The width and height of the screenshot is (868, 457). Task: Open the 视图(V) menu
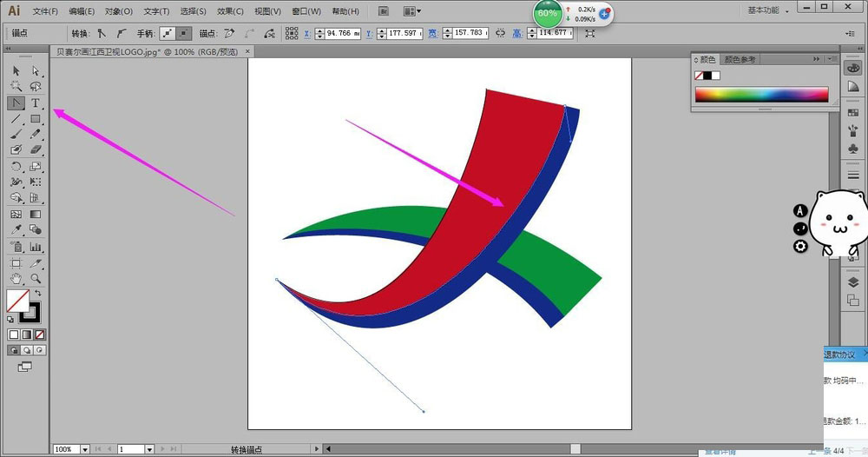267,11
